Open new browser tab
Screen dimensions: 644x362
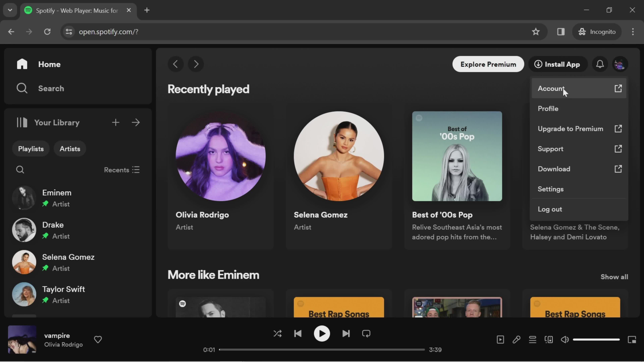coord(147,10)
